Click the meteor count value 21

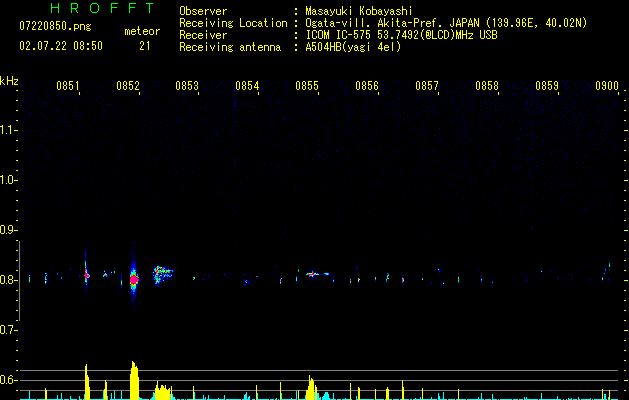point(145,46)
